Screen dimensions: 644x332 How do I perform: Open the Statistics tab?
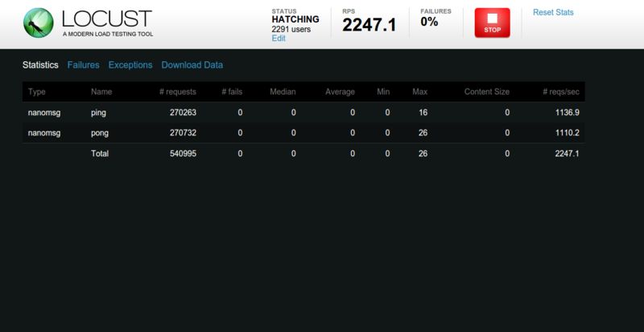pyautogui.click(x=40, y=65)
